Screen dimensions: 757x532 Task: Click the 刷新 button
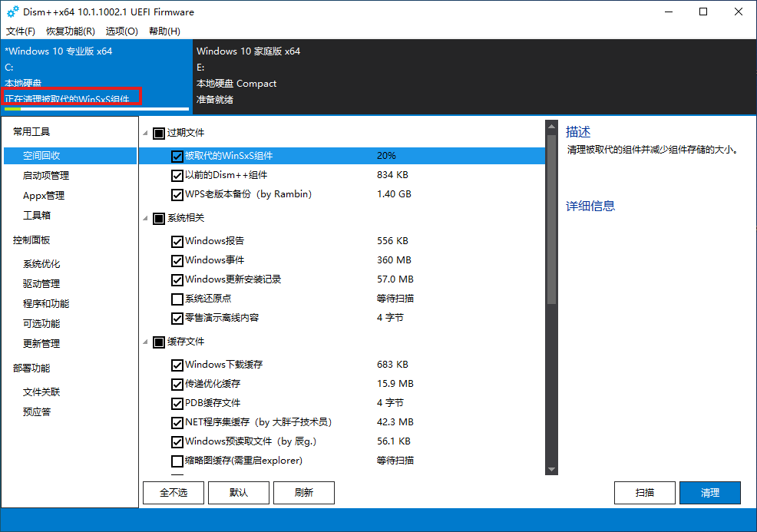tap(304, 492)
